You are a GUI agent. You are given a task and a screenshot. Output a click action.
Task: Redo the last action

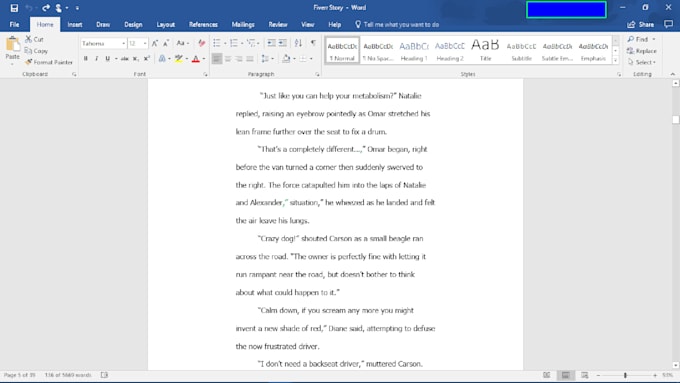tap(46, 8)
